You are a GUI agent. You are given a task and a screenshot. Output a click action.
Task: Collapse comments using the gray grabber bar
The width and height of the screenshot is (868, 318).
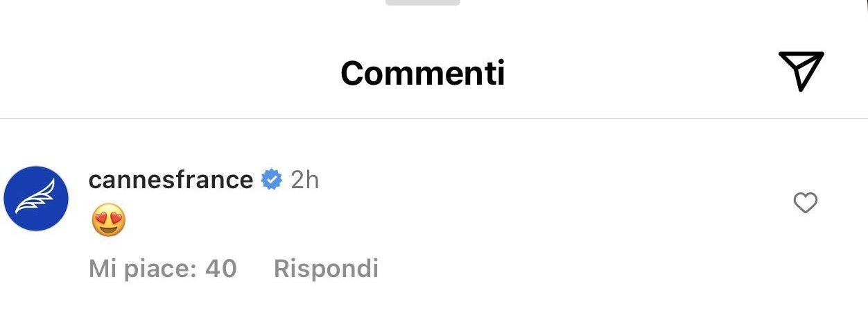423,2
